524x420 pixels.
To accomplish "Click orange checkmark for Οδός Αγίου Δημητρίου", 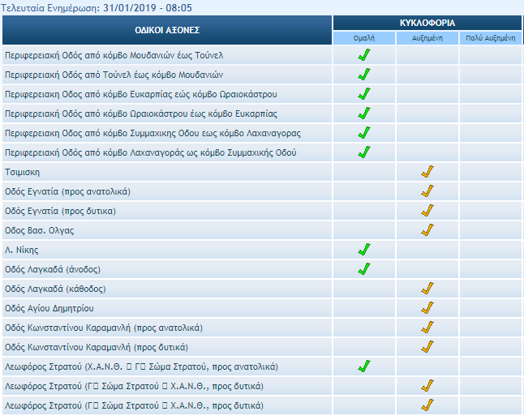I will click(427, 308).
